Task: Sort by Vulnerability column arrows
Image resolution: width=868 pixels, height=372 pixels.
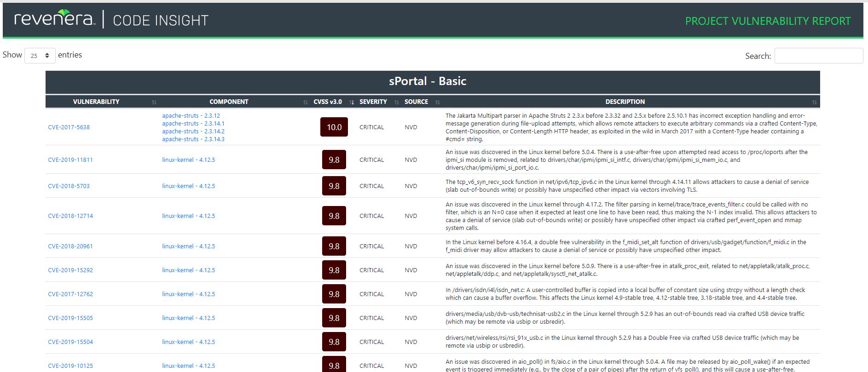Action: coord(154,102)
